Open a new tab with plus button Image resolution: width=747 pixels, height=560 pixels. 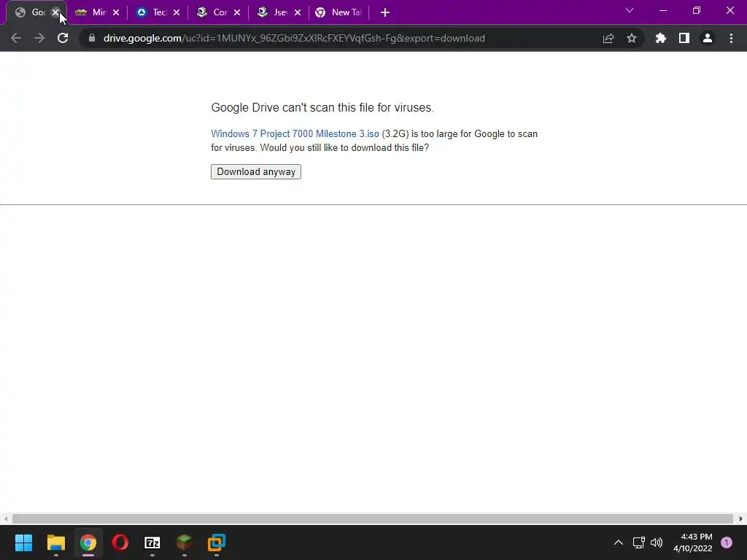tap(385, 12)
